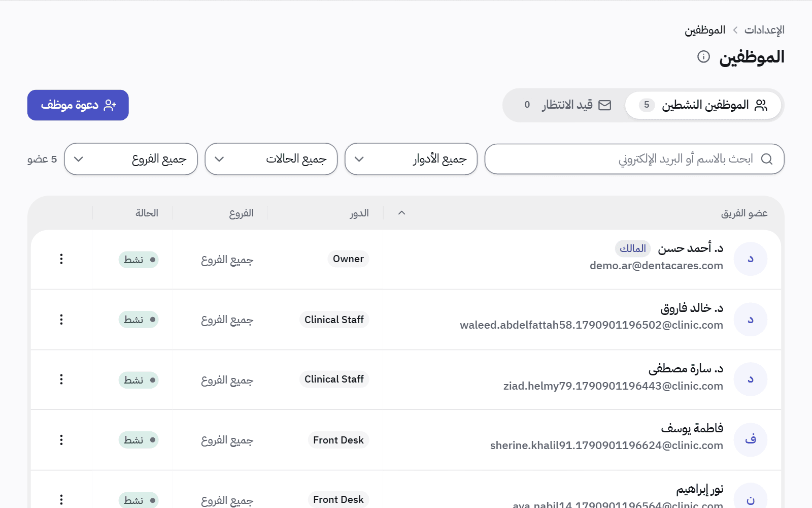The width and height of the screenshot is (812, 508).
Task: Click email demo.ar@dentacares.com
Action: click(x=656, y=266)
